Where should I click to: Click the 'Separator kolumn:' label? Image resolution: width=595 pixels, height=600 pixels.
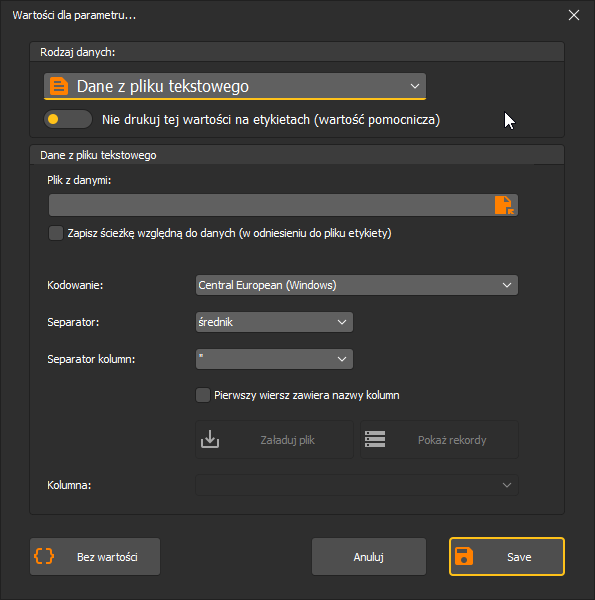[x=91, y=359]
